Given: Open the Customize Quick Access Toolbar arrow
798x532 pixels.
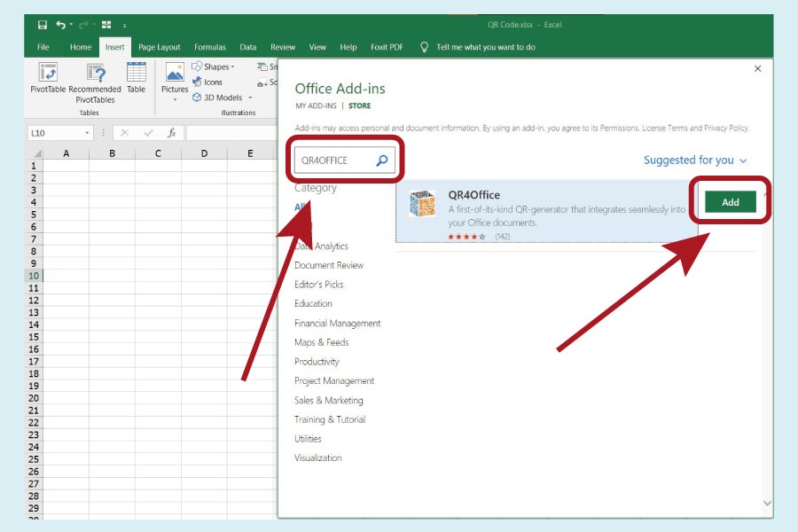Looking at the screenshot, I should [125, 25].
